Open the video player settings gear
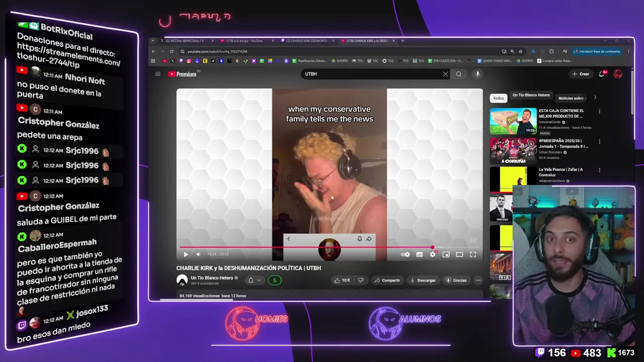The image size is (644, 362). pos(433,254)
